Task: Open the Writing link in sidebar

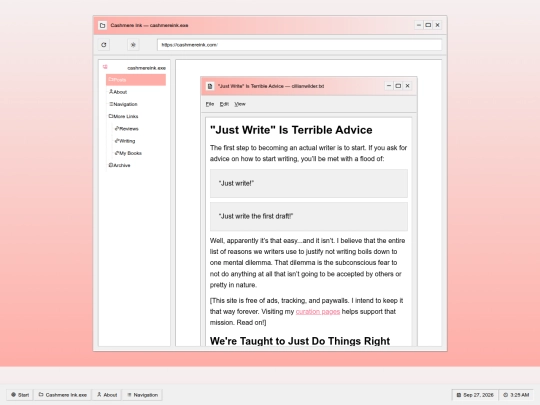Action: [125, 141]
